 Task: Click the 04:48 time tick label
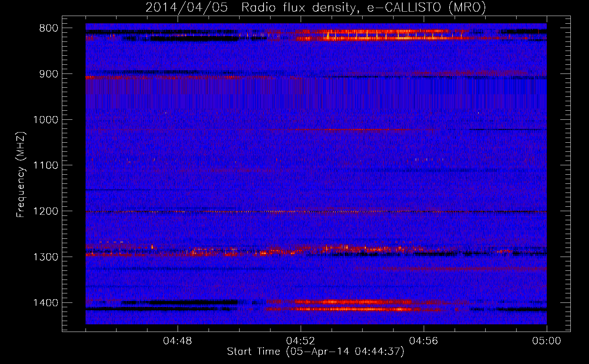(178, 341)
